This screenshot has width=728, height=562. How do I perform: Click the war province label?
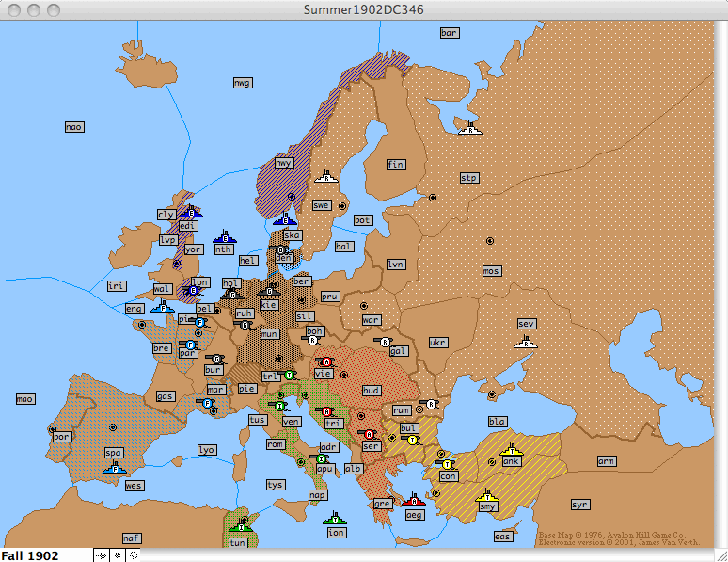pos(372,320)
